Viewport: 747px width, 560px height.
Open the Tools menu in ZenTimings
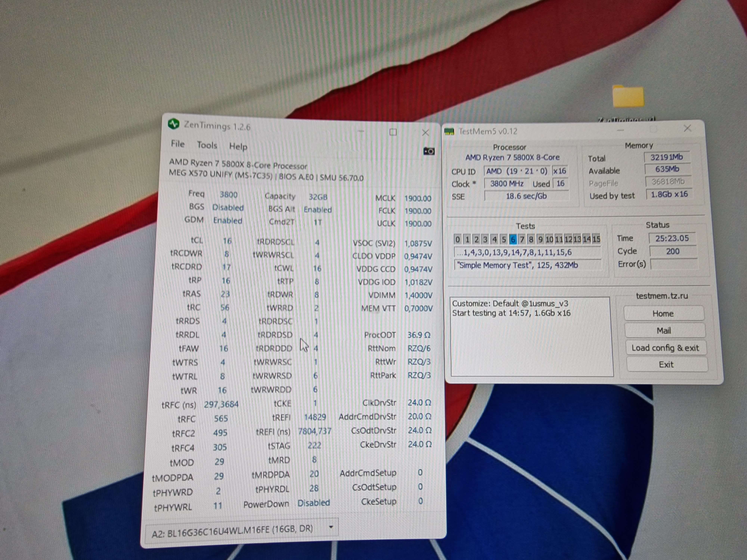click(207, 145)
